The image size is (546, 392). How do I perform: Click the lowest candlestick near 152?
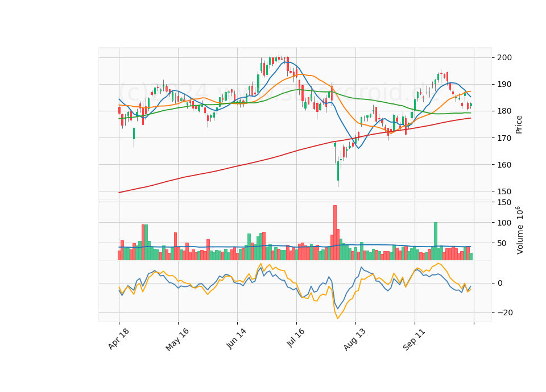(338, 171)
